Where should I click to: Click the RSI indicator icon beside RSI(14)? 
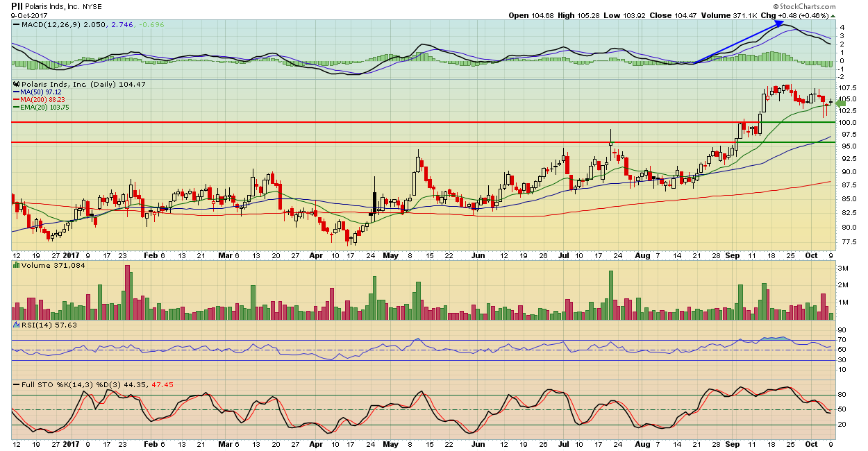click(16, 324)
